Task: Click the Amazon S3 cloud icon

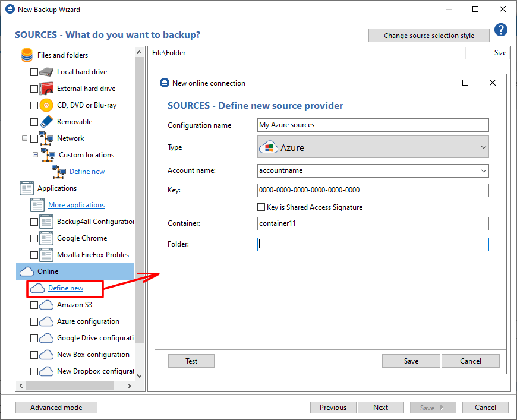Action: pos(46,305)
